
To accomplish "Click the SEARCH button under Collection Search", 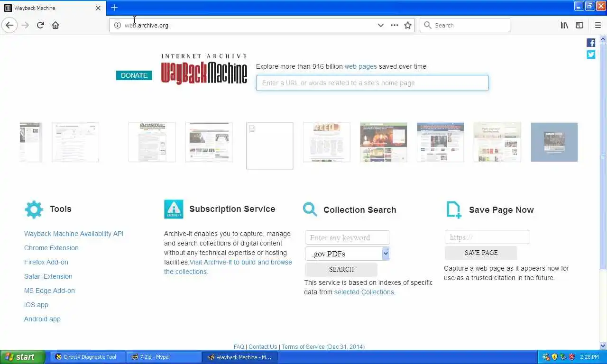I will (x=341, y=269).
